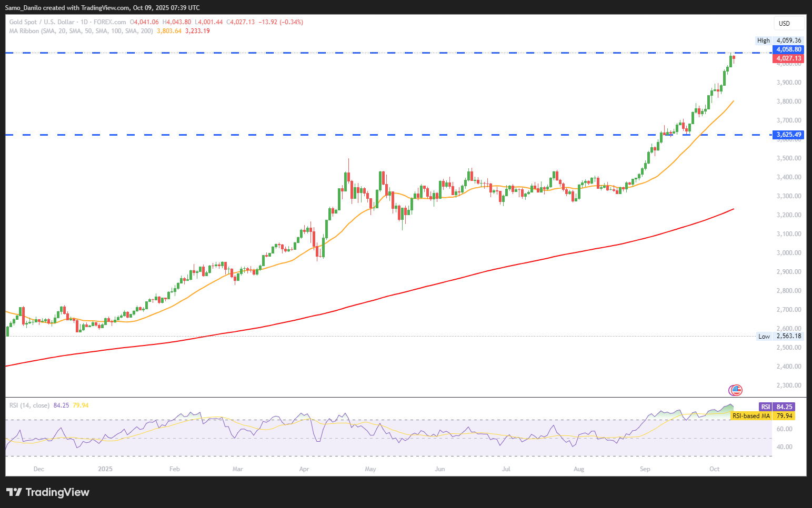Click the 2025 label on the time axis
Viewport: 812px width, 508px height.
[105, 469]
